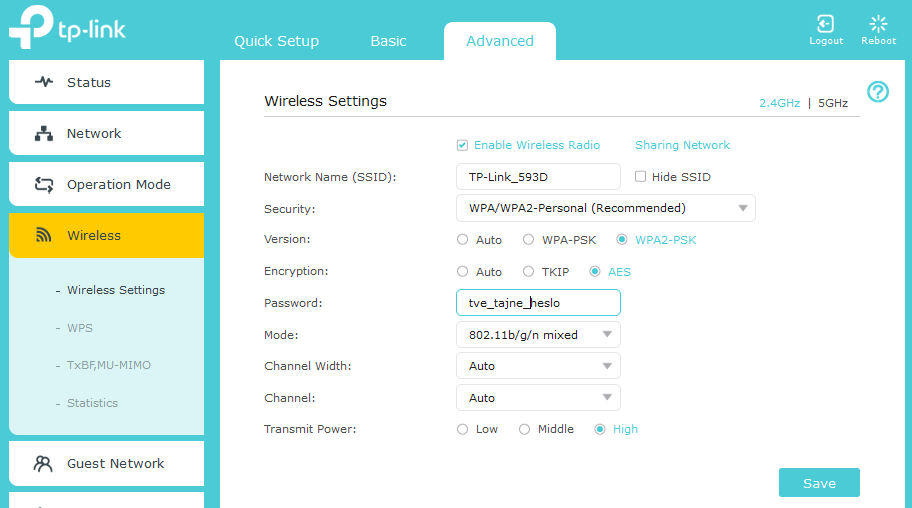912x508 pixels.
Task: Click the tp-link logo
Action: pyautogui.click(x=67, y=27)
